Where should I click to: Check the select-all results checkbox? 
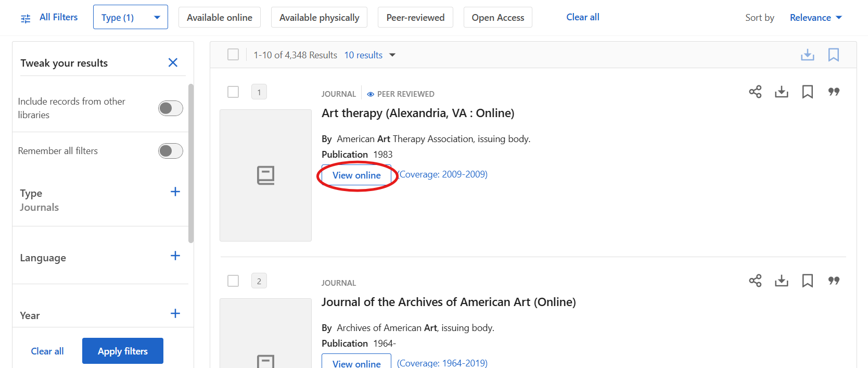(233, 55)
